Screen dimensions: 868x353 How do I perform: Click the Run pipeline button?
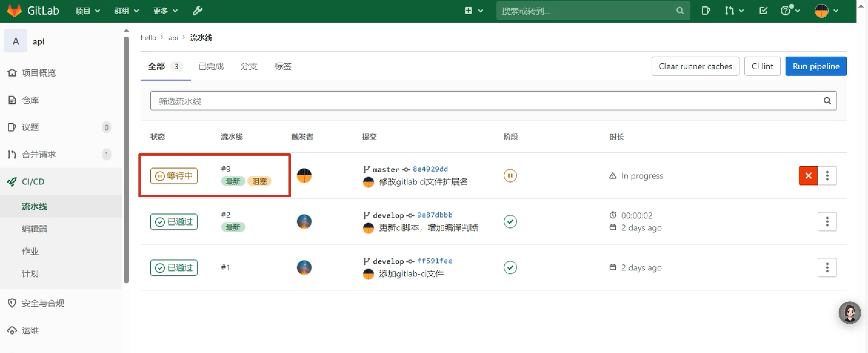816,66
